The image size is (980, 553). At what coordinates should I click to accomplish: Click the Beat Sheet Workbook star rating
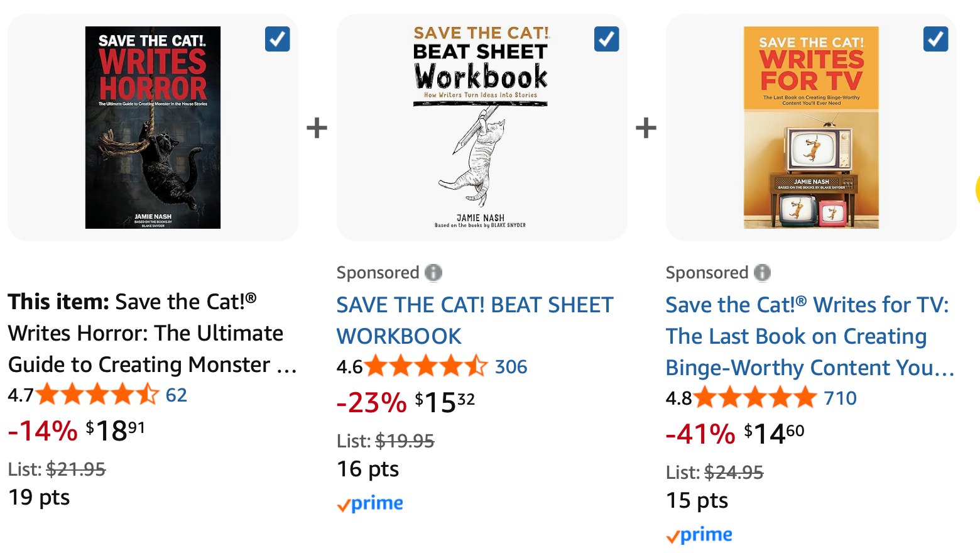pyautogui.click(x=426, y=367)
